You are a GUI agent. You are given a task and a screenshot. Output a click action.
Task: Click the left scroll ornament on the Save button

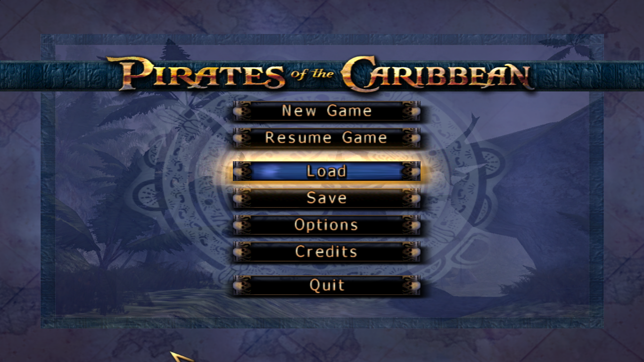point(242,198)
